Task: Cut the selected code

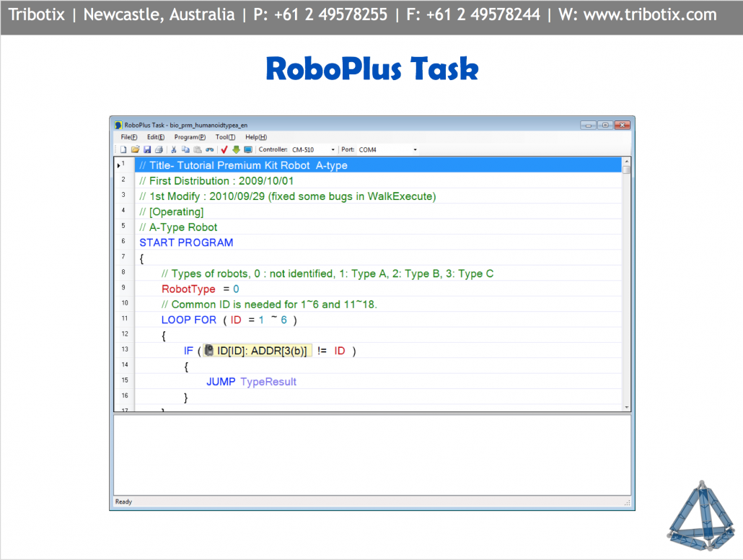Action: [x=172, y=149]
